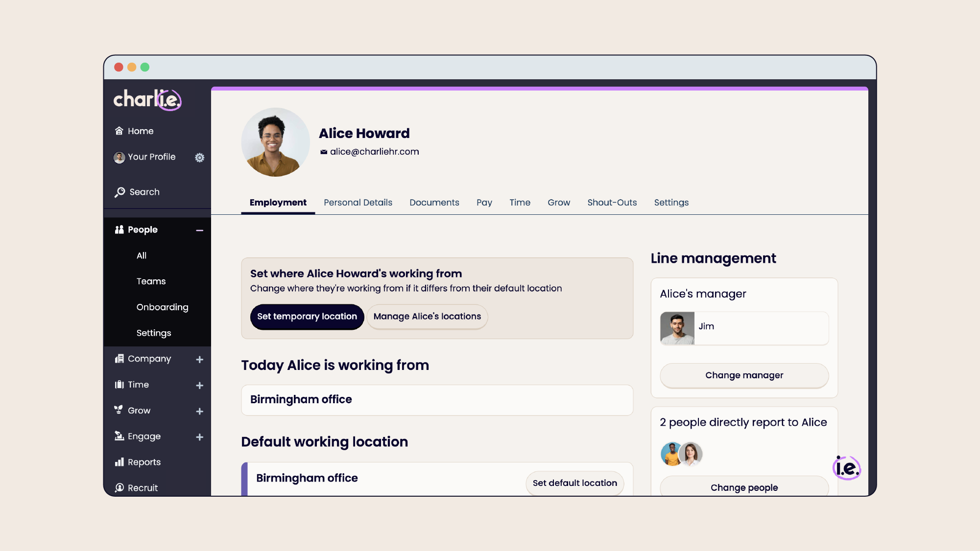The width and height of the screenshot is (980, 551).
Task: Click the Your Profile avatar
Action: 119,158
